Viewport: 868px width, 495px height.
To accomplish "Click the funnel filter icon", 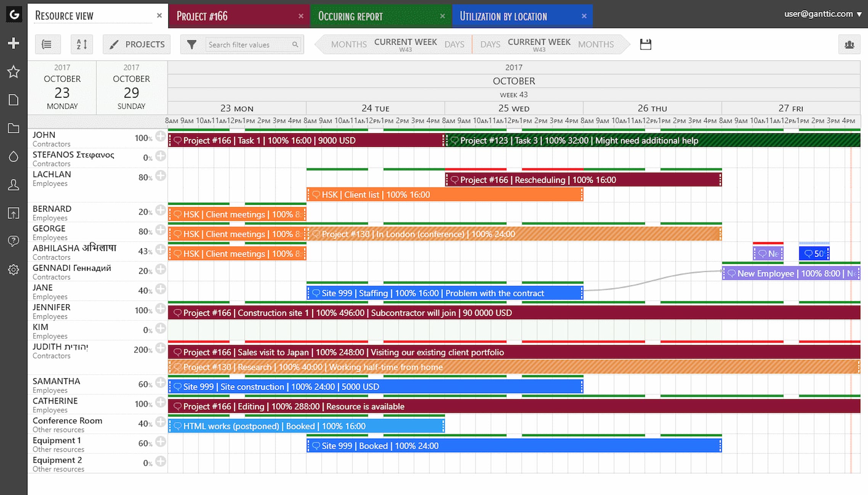I will click(191, 45).
